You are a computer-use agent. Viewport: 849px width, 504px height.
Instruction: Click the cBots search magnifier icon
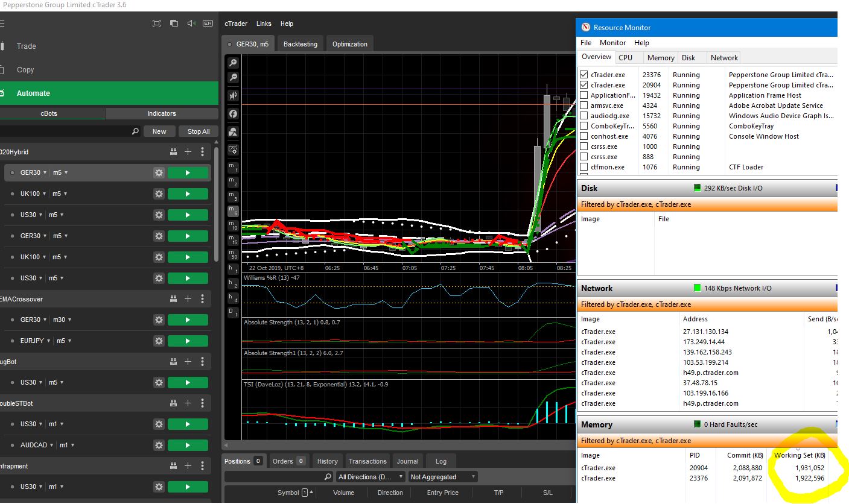(x=135, y=131)
